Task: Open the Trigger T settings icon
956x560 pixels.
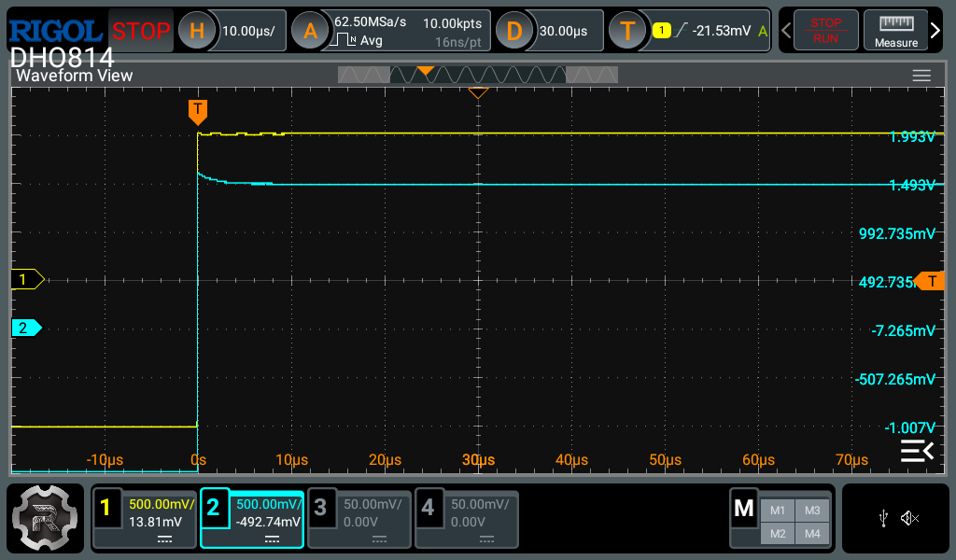Action: [627, 31]
